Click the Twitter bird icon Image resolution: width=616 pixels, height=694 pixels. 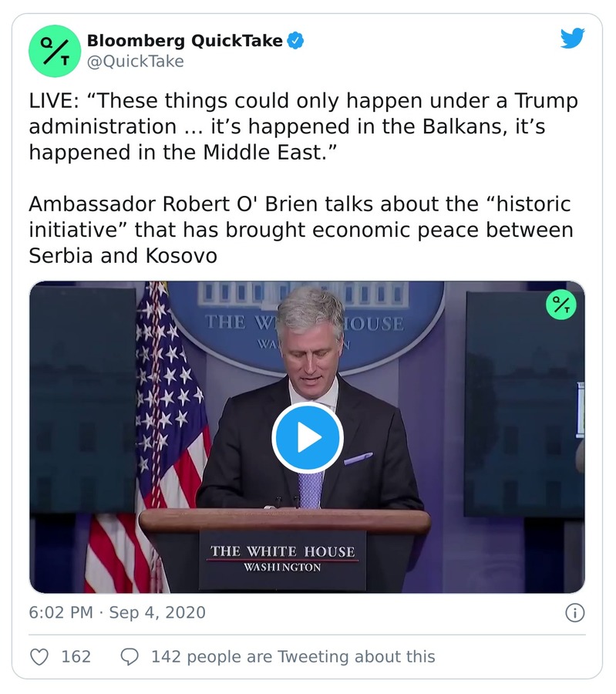click(x=573, y=36)
